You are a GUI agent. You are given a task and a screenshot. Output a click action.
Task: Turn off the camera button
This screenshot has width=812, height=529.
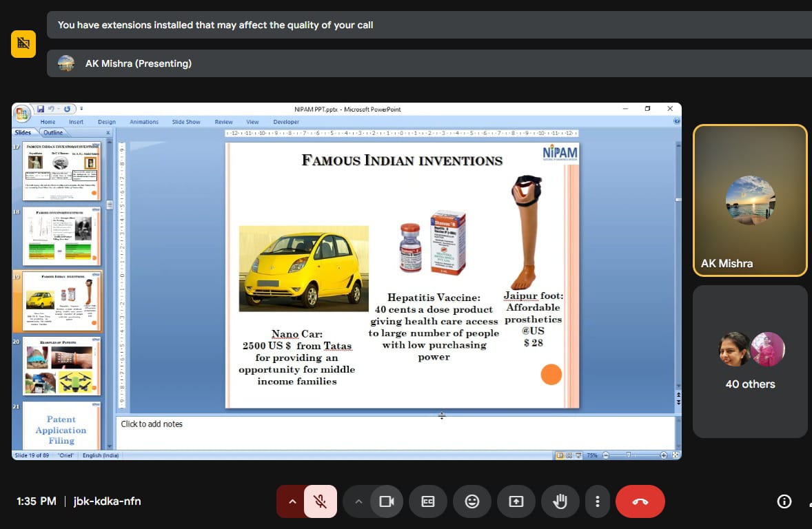click(x=386, y=501)
